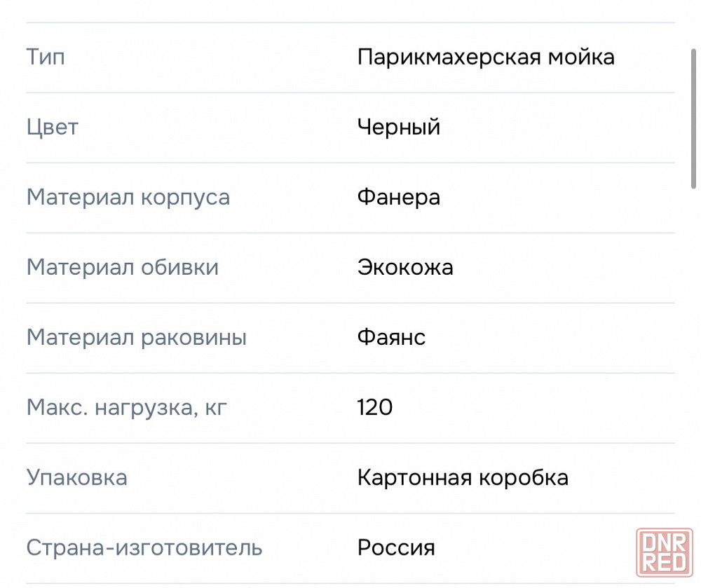Click the "Цвет" attribute label
The width and height of the screenshot is (701, 588).
(x=53, y=127)
